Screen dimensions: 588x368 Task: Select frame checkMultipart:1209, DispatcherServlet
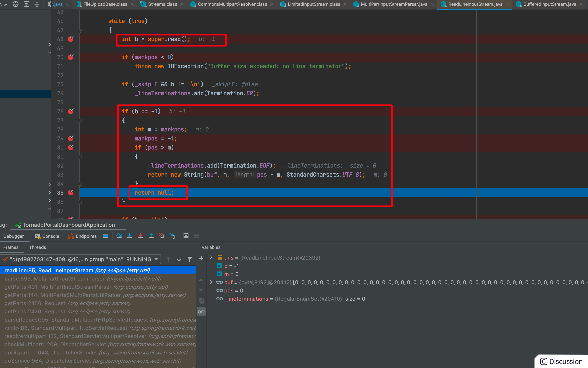[x=98, y=344]
